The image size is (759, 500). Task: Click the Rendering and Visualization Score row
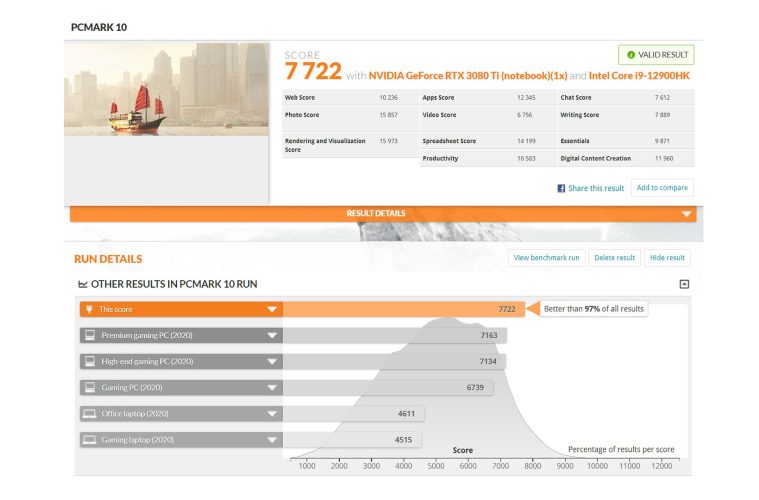[x=350, y=145]
